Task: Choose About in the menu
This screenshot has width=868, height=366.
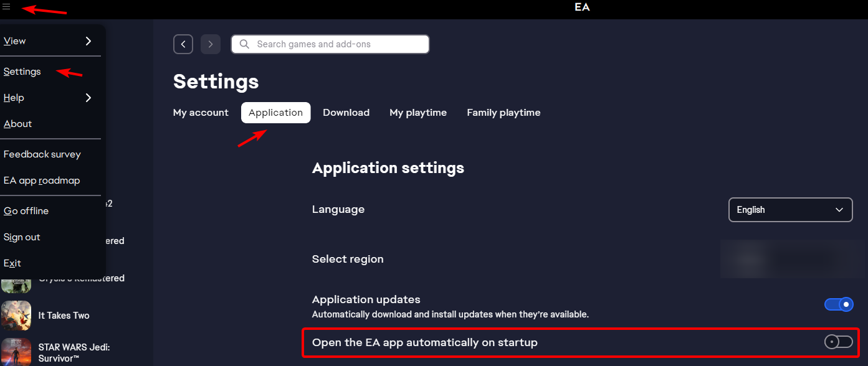Action: [18, 124]
